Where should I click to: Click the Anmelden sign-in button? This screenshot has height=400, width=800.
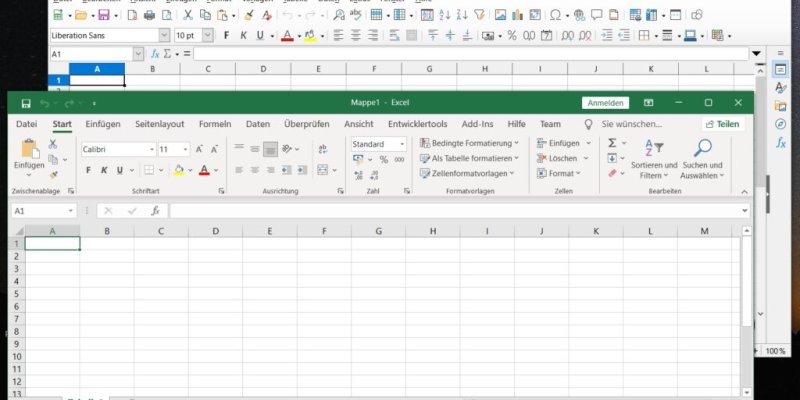(605, 103)
